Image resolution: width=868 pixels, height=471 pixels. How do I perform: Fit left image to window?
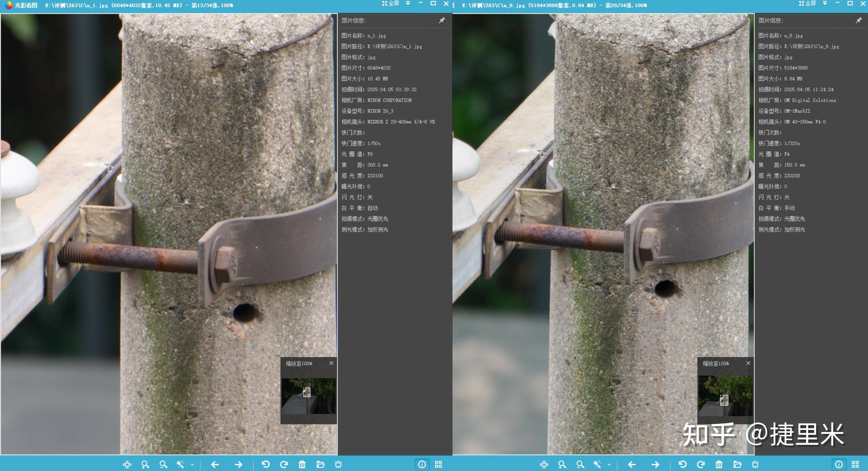point(127,464)
